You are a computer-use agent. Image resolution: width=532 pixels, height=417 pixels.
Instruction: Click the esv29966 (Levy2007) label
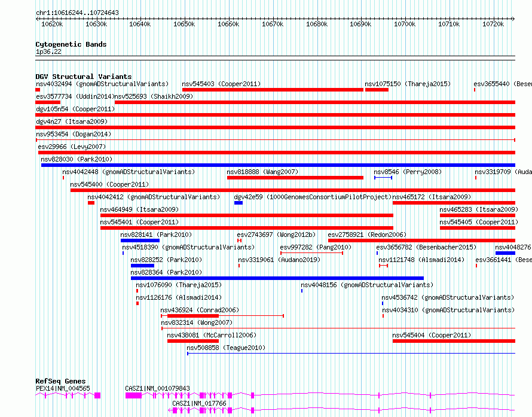72,147
